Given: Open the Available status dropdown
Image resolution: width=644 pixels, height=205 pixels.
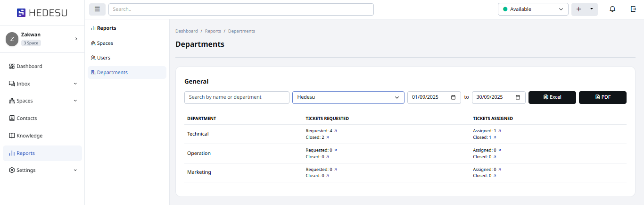Looking at the screenshot, I should click(x=533, y=9).
